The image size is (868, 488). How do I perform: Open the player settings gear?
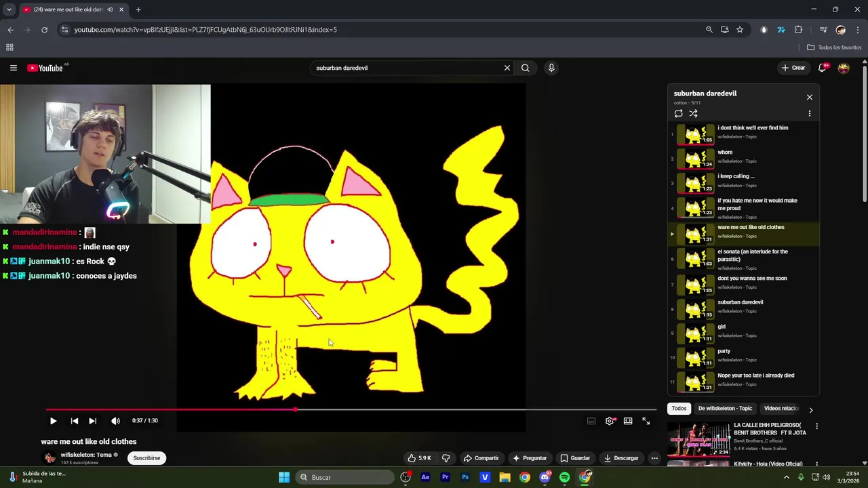[x=610, y=421]
